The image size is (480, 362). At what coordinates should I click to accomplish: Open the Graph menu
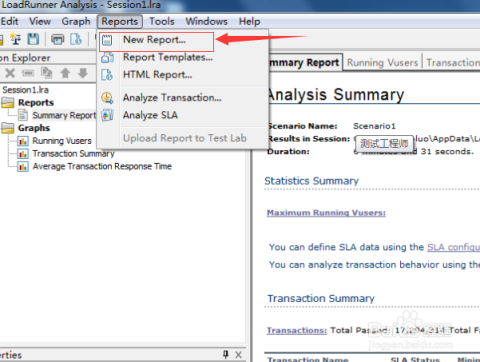coord(76,22)
